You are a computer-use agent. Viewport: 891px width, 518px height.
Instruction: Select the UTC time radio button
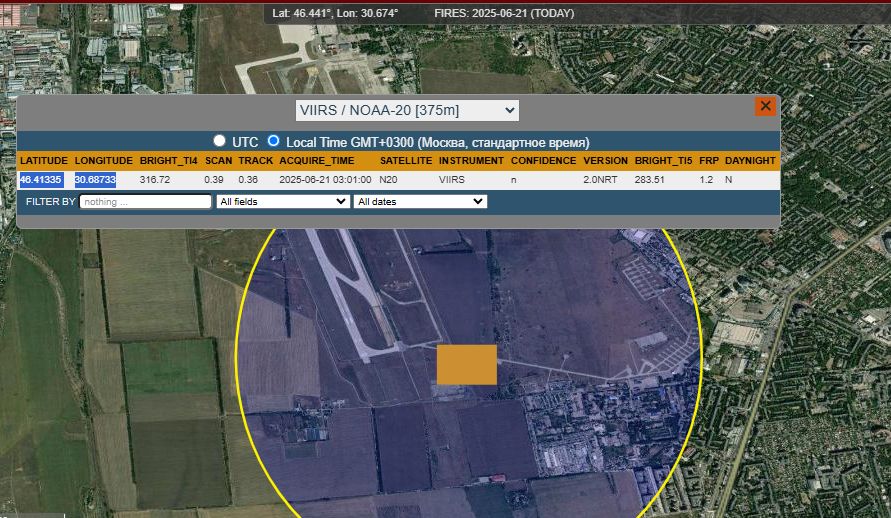pyautogui.click(x=219, y=140)
